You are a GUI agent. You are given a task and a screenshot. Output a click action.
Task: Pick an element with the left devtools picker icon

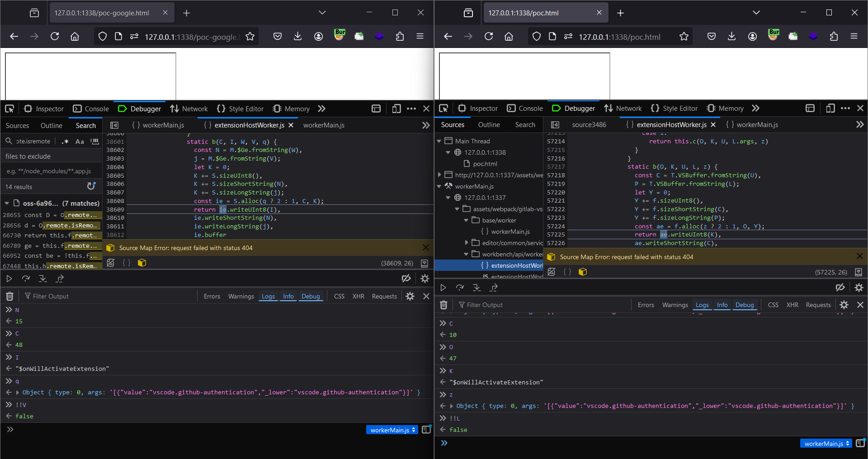pos(9,109)
